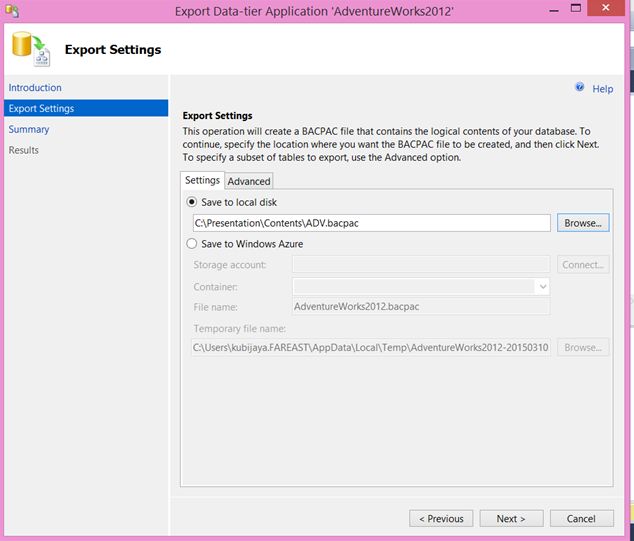Select Export Settings in sidebar
Viewport: 634px width, 541px height.
point(41,108)
